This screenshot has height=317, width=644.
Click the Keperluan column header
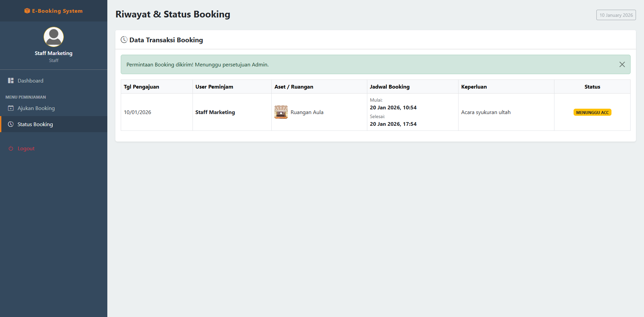(474, 87)
